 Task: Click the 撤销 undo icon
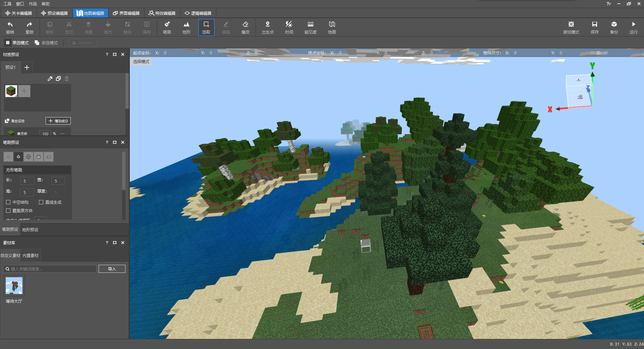(10, 27)
